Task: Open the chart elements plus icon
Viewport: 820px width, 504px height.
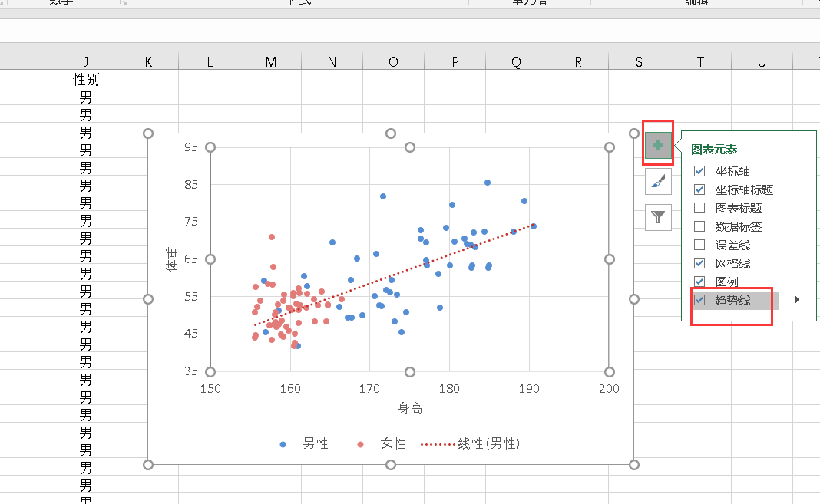Action: pyautogui.click(x=657, y=144)
